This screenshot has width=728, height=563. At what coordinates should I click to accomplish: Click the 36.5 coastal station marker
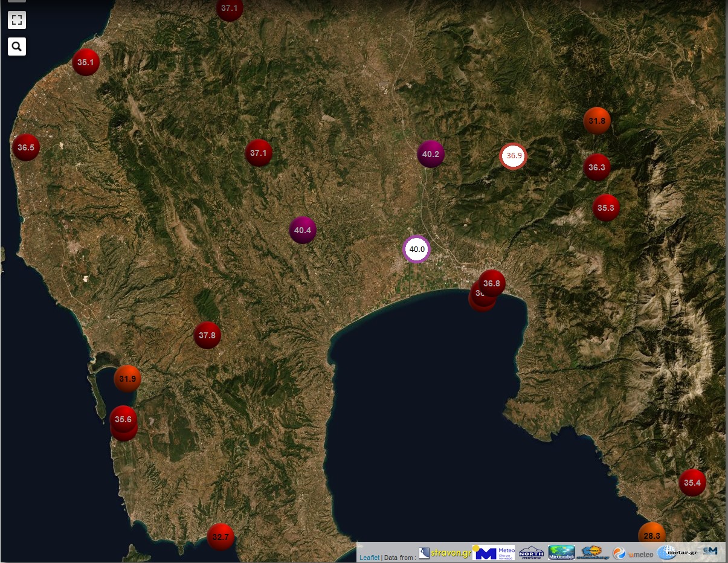pyautogui.click(x=26, y=147)
